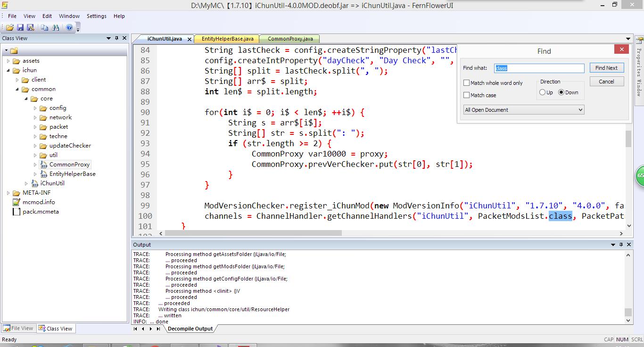Close the iChunUtil.java tab
Viewport: 644px width, 347px height.
click(190, 39)
